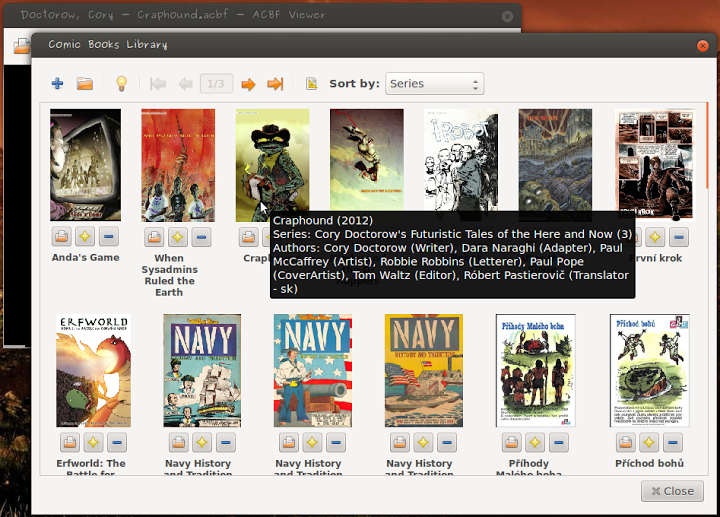Click the "Erfworld: The" title text
Image resolution: width=720 pixels, height=517 pixels.
point(91,463)
